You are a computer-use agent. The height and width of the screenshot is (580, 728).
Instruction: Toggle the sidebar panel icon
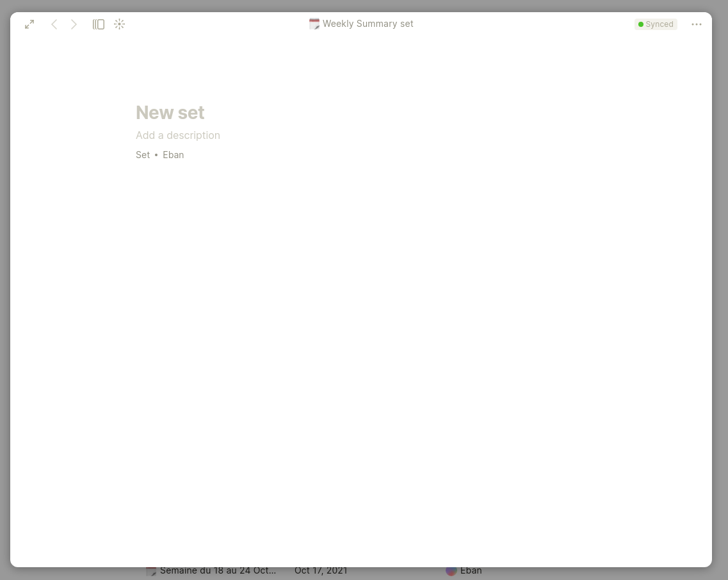99,24
